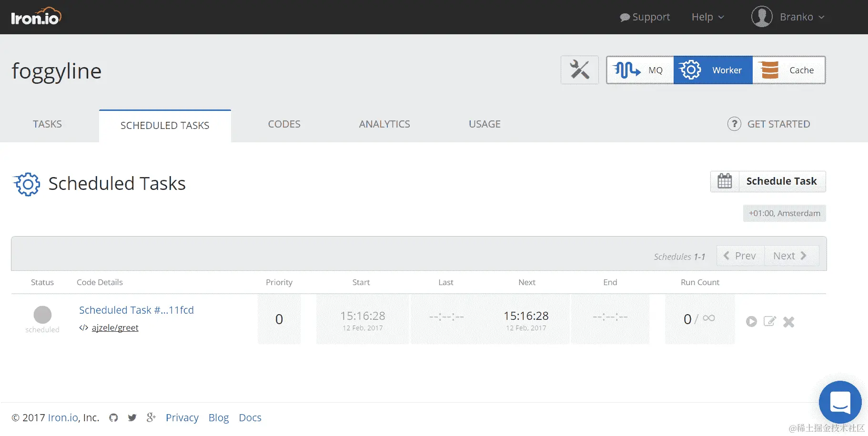Click the Priority column header
868x436 pixels.
(x=279, y=282)
